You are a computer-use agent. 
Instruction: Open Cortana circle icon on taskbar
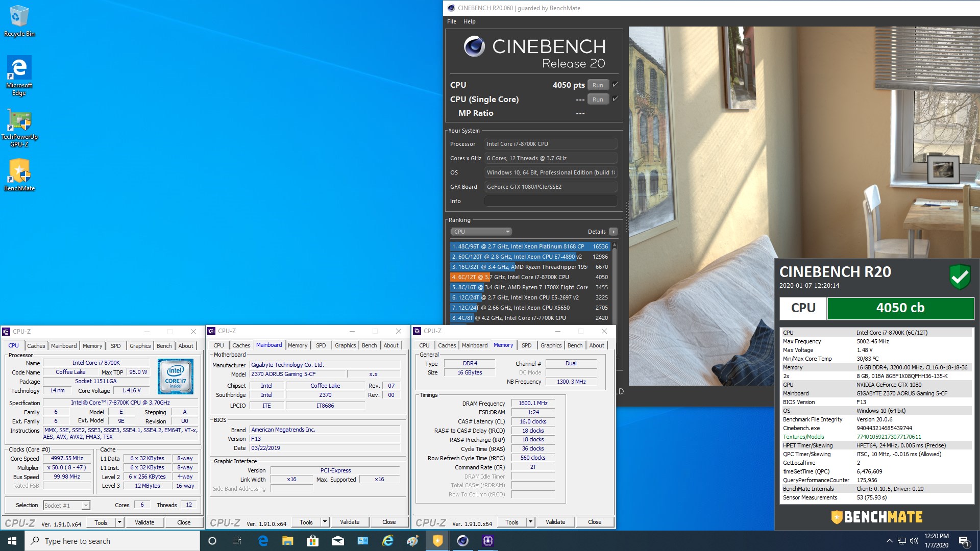tap(212, 541)
